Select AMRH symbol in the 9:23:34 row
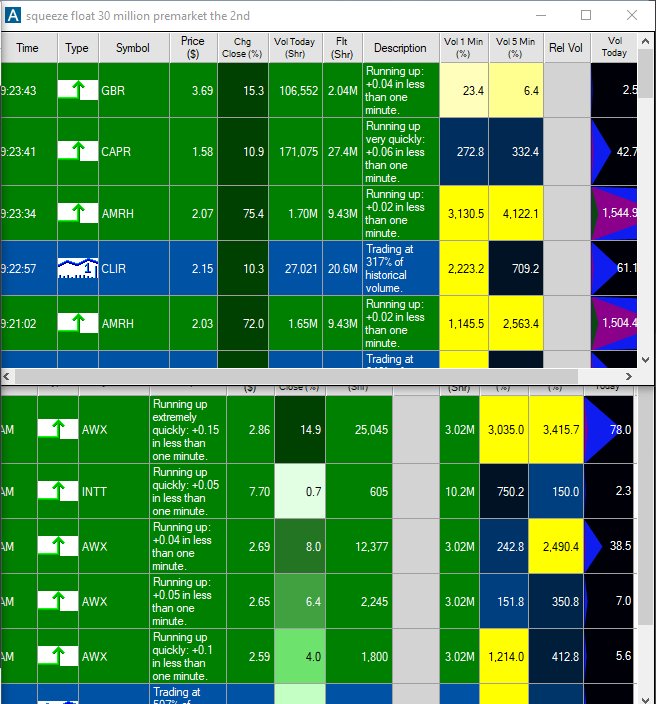 [x=134, y=213]
